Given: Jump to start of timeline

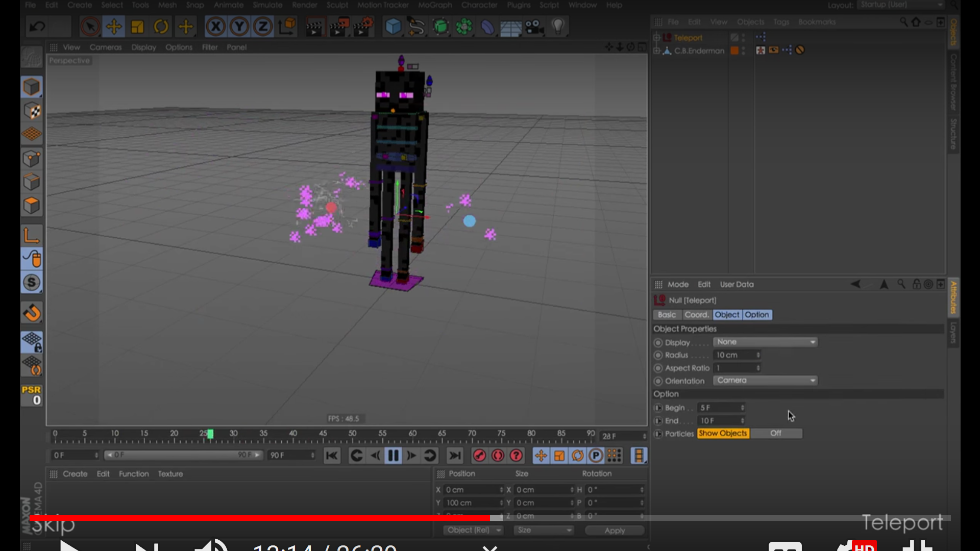Looking at the screenshot, I should (332, 456).
